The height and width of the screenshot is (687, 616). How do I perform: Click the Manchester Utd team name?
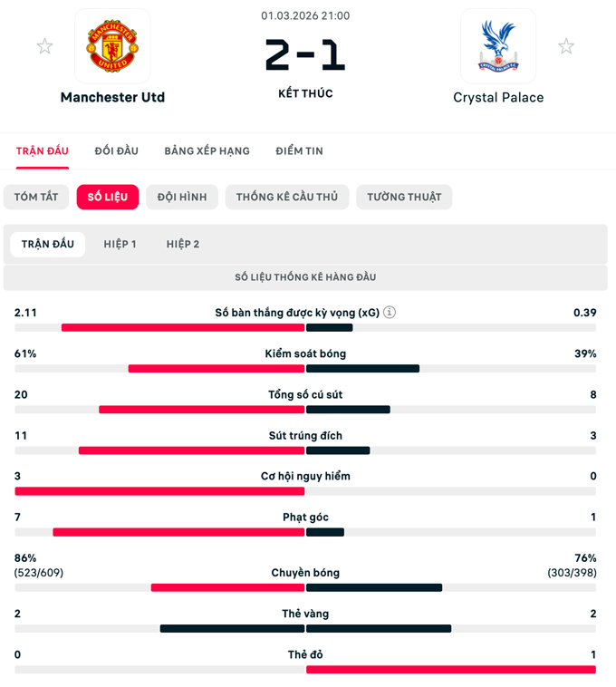click(x=112, y=98)
